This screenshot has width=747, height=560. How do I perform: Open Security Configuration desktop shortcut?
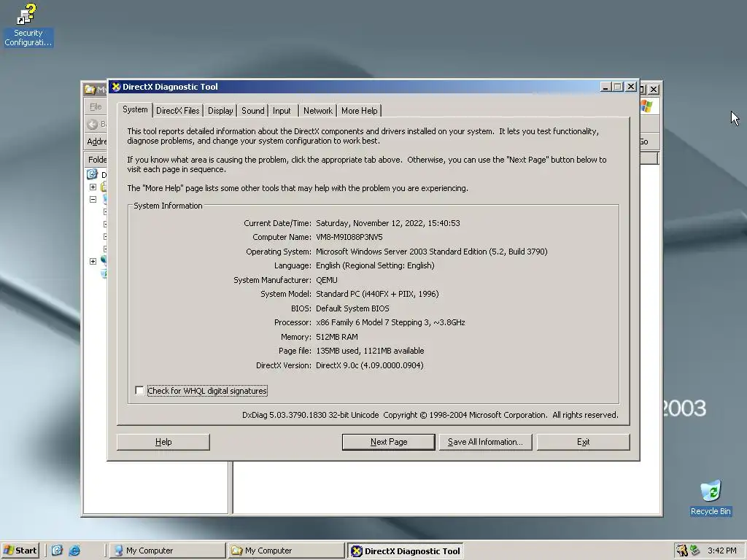point(28,25)
